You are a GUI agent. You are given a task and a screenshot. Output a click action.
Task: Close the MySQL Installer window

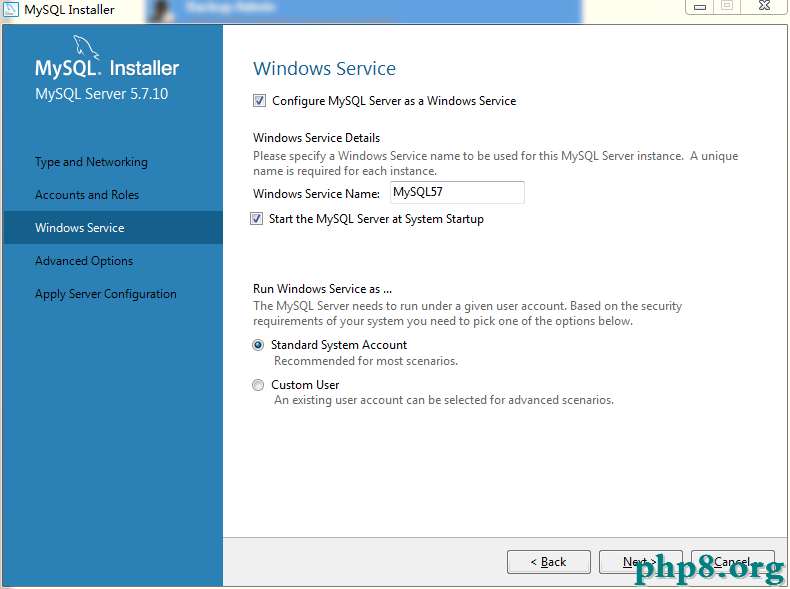[764, 7]
